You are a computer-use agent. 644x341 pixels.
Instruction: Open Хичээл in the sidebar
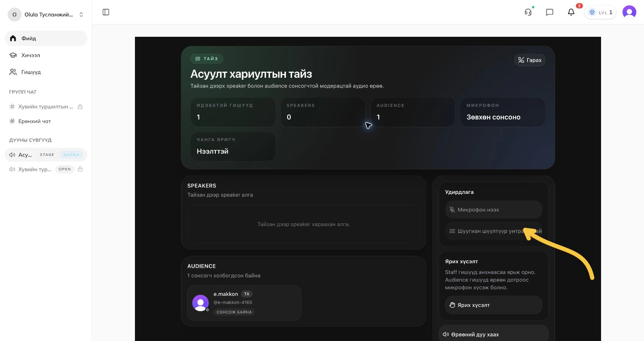[46, 55]
